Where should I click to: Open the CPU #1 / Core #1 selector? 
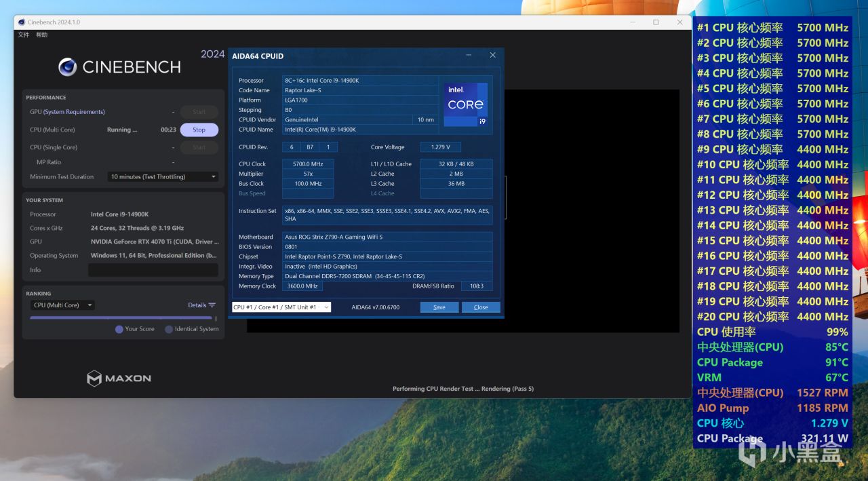coord(280,307)
